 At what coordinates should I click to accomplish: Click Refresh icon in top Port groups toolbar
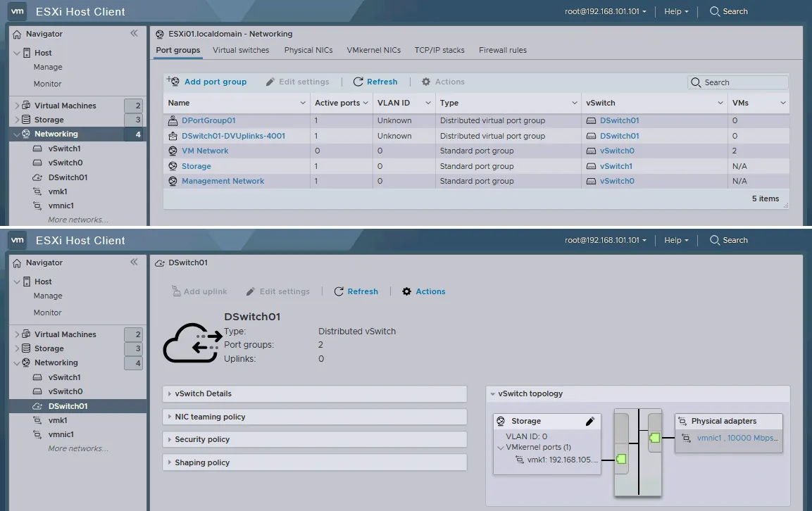pos(358,82)
